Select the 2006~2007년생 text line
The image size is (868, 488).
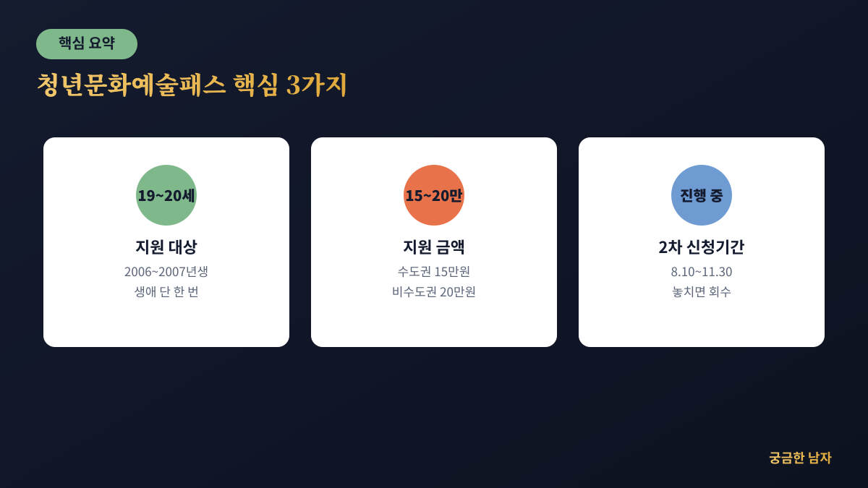pos(166,272)
